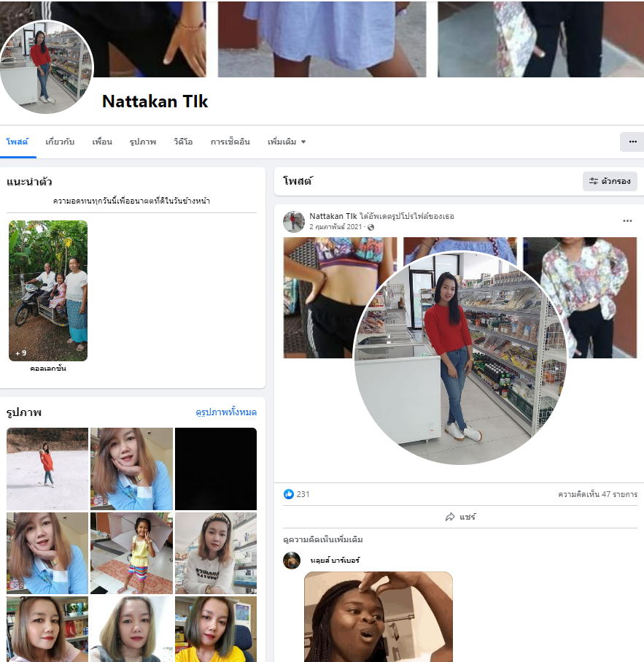Open the photo of woman in yellow shirt
The image size is (644, 662).
click(216, 629)
